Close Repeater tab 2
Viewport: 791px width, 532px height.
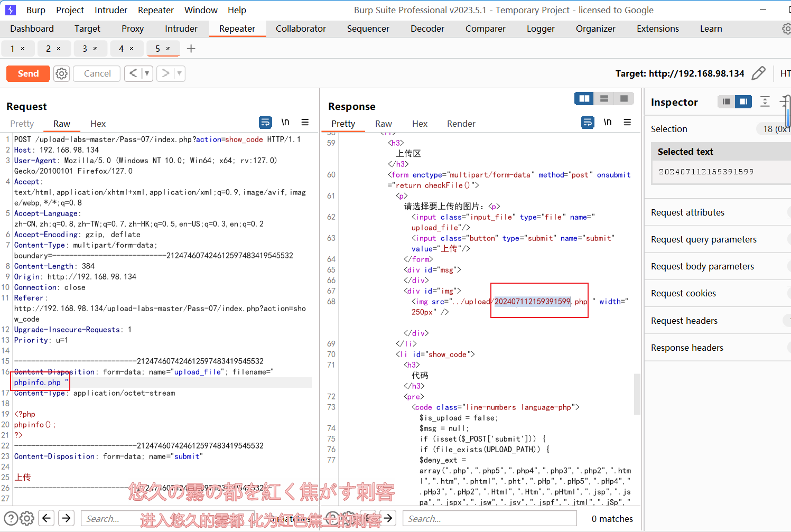[x=59, y=49]
